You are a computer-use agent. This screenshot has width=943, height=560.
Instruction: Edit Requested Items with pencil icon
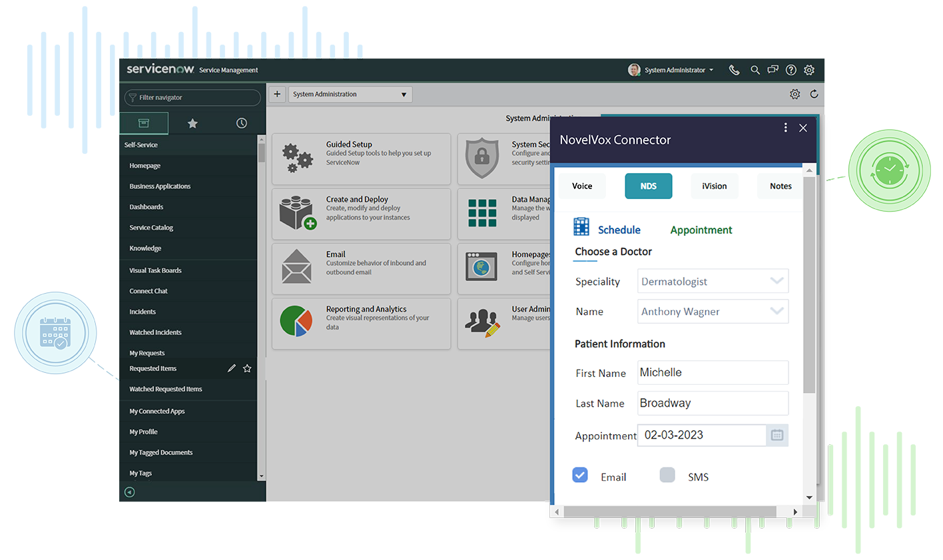coord(231,368)
